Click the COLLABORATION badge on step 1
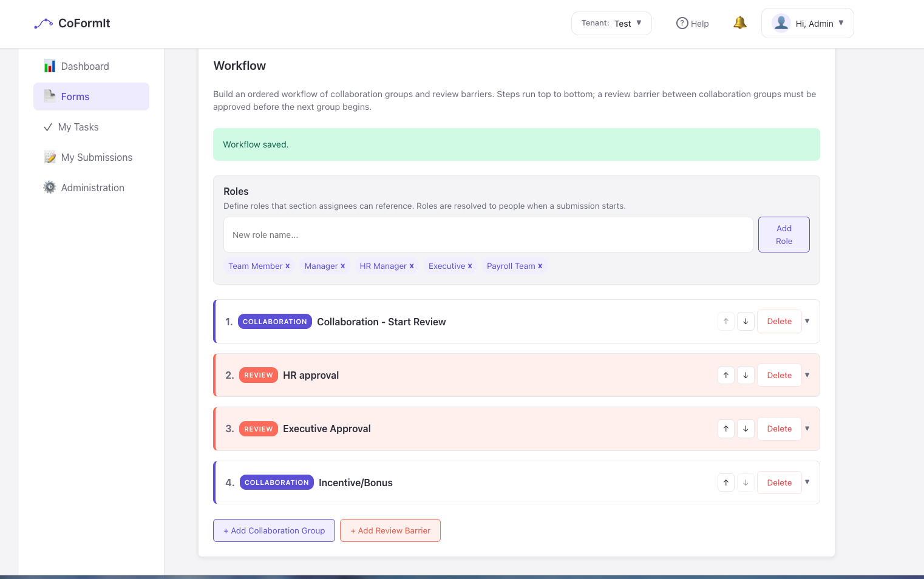The image size is (924, 579). (x=275, y=322)
